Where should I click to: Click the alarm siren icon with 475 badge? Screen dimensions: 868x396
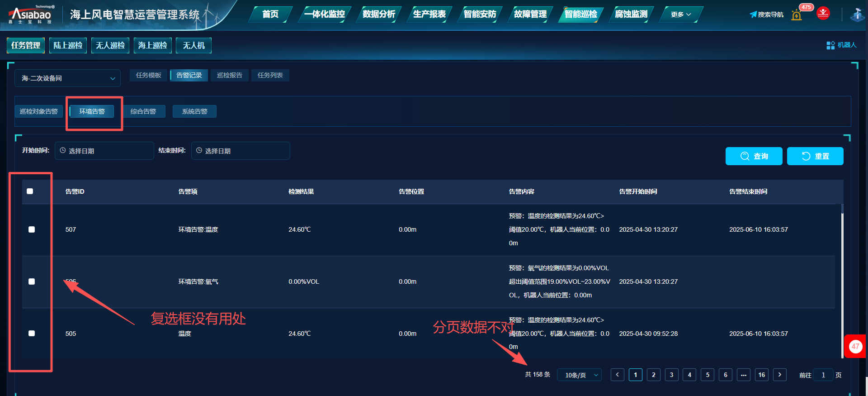coord(797,15)
